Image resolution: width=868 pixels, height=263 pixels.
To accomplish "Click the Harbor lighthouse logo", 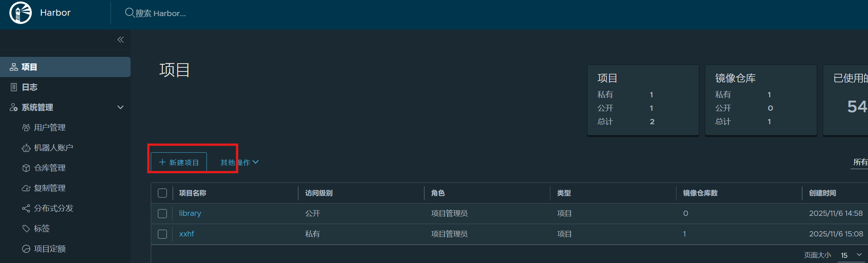I will click(x=21, y=13).
